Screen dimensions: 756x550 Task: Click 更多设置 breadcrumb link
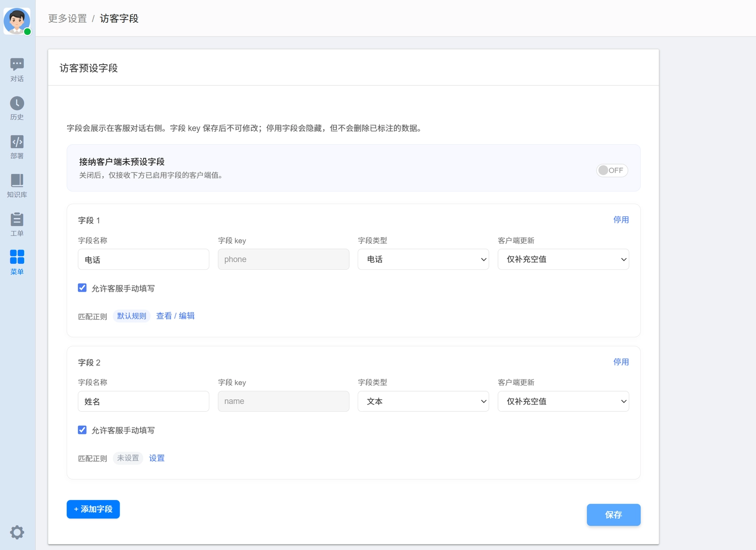point(68,18)
